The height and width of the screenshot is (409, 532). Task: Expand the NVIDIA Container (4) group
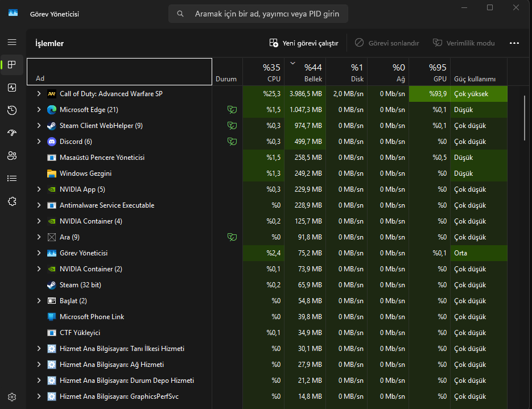pyautogui.click(x=39, y=221)
